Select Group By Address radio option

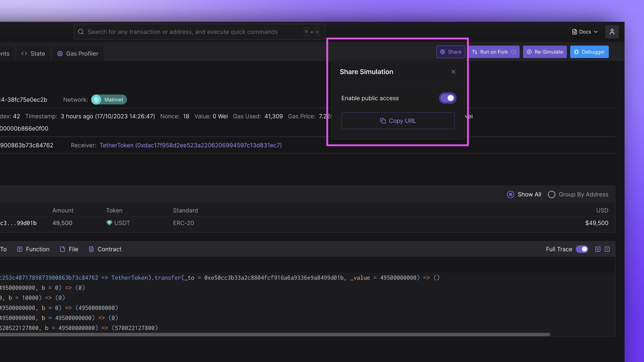tap(552, 194)
